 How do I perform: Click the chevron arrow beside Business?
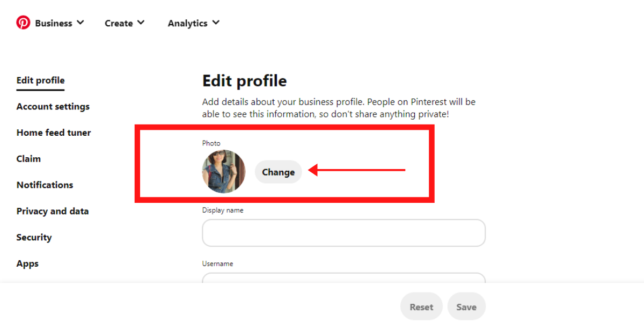coord(80,23)
